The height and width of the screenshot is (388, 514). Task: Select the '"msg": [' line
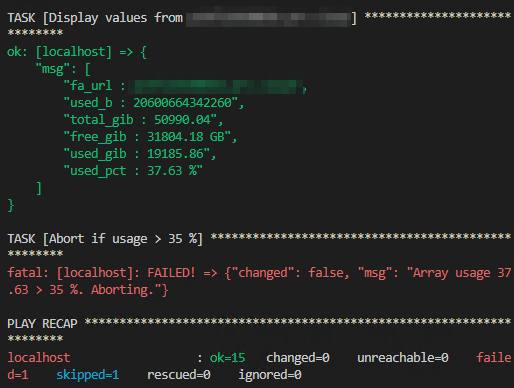pyautogui.click(x=63, y=69)
